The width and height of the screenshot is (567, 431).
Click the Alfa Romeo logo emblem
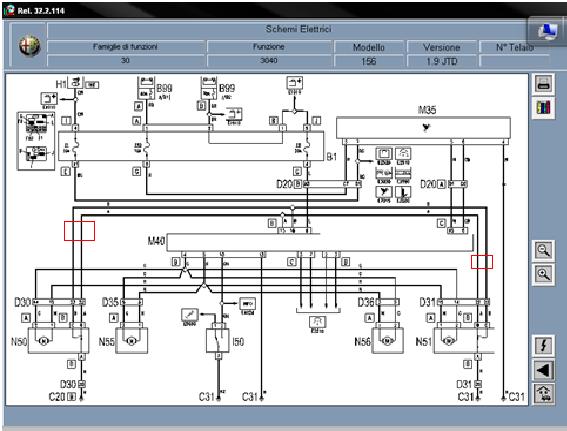point(29,46)
